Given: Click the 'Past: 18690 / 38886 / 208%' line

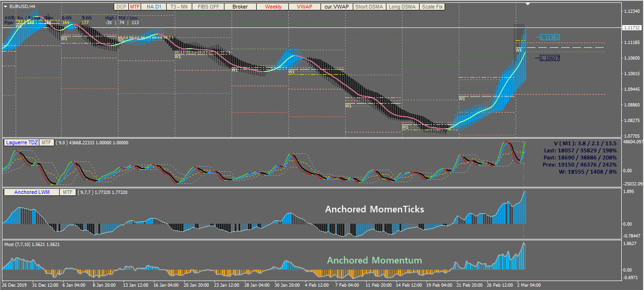Looking at the screenshot, I should [x=581, y=158].
